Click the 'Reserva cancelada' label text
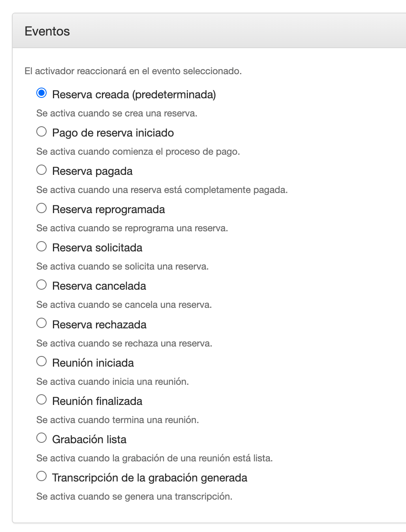This screenshot has height=532, width=406. click(99, 286)
